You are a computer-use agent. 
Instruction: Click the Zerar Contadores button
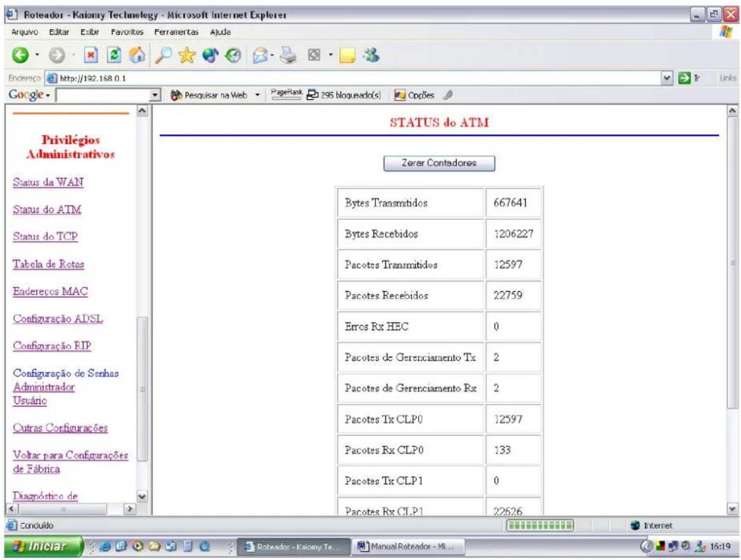pos(439,164)
